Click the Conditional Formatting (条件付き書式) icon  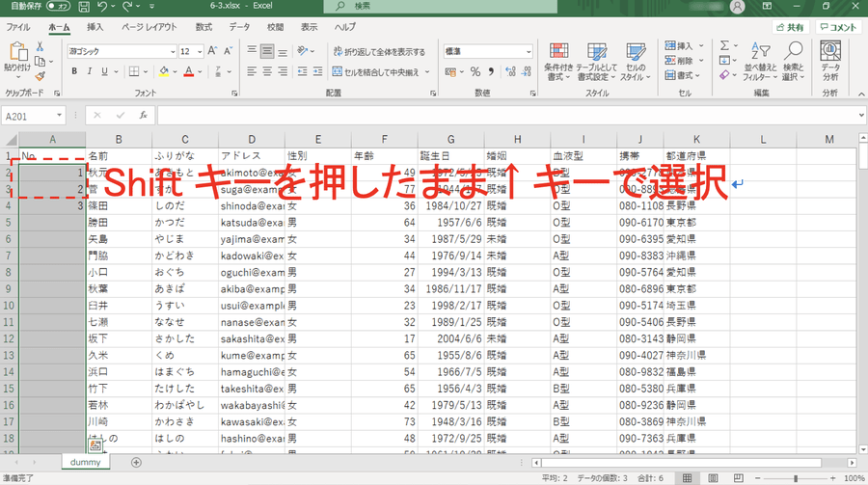(558, 60)
